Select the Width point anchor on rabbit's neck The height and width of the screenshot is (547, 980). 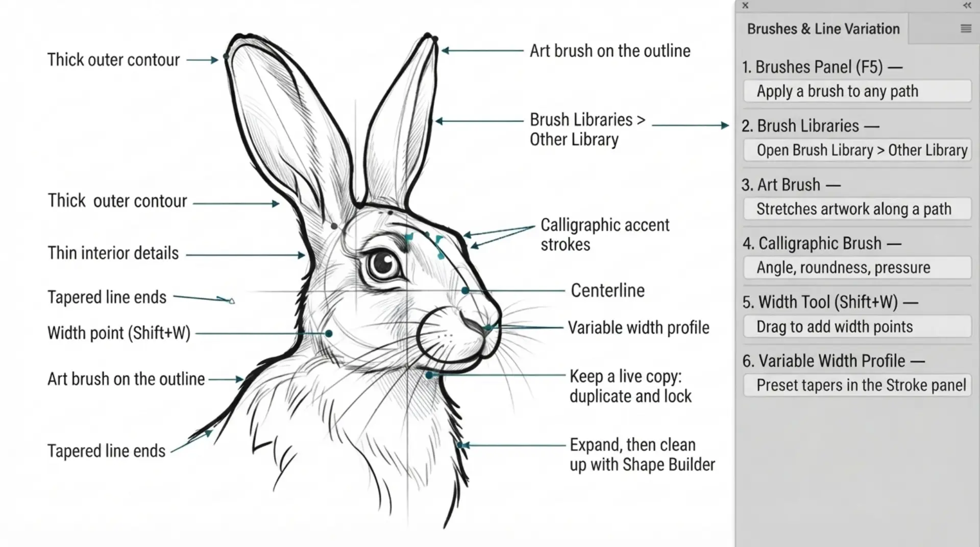(x=329, y=333)
